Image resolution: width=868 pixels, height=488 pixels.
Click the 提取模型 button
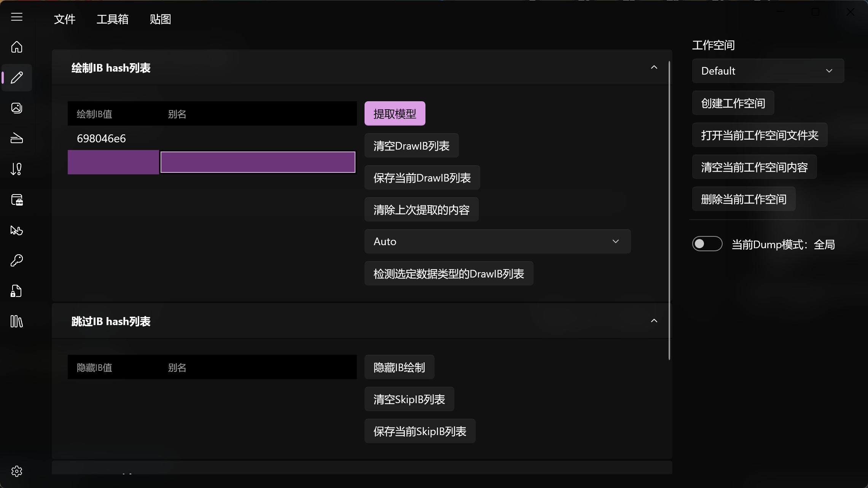(x=395, y=114)
